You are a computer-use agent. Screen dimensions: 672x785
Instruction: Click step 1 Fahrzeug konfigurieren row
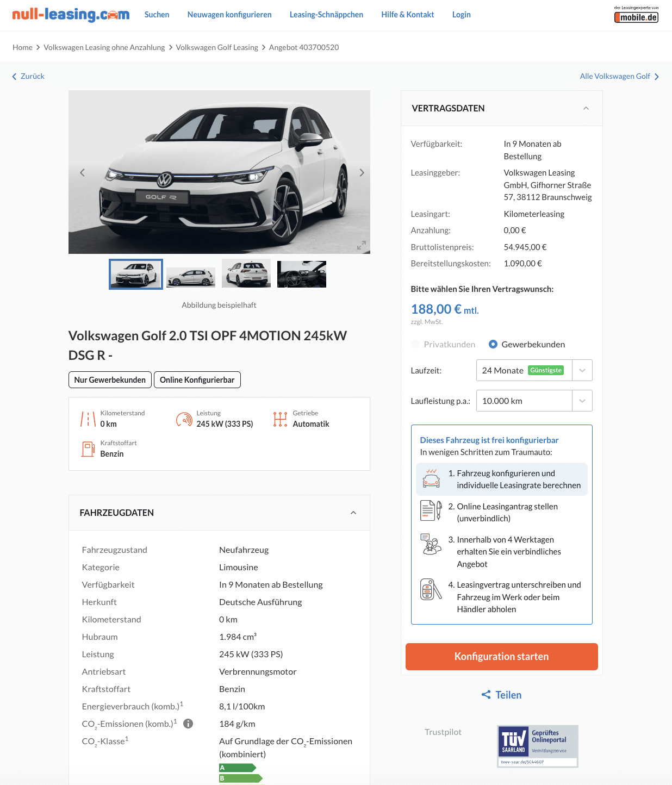(x=502, y=479)
